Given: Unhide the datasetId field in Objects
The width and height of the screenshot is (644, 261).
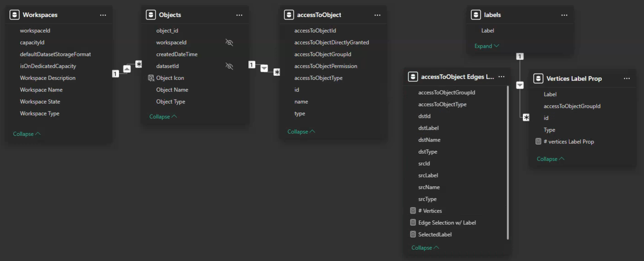Looking at the screenshot, I should coord(229,66).
